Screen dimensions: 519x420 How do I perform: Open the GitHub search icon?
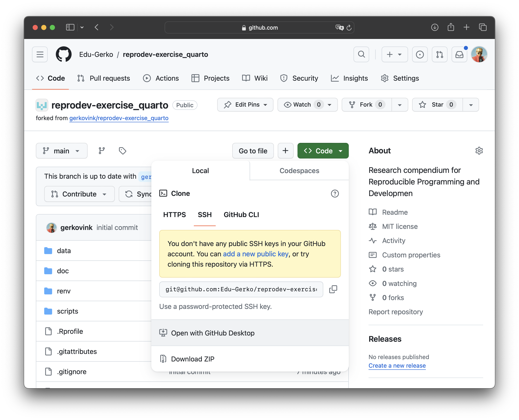coord(361,54)
